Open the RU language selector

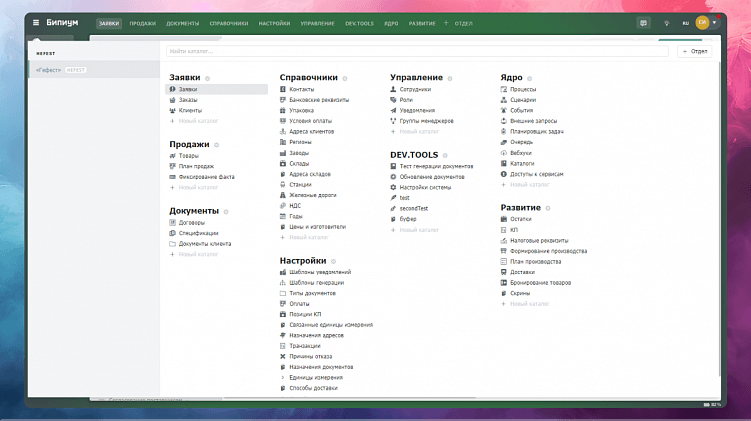(685, 23)
